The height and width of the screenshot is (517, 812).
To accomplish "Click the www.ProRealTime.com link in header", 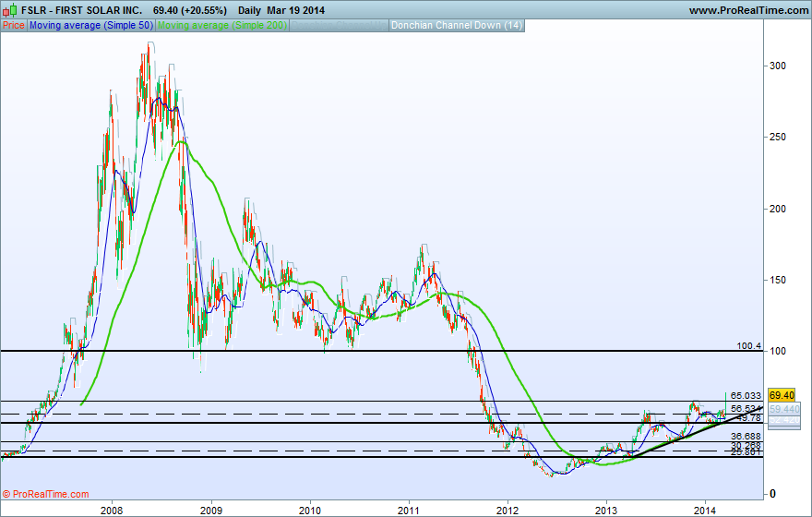I will (x=748, y=10).
